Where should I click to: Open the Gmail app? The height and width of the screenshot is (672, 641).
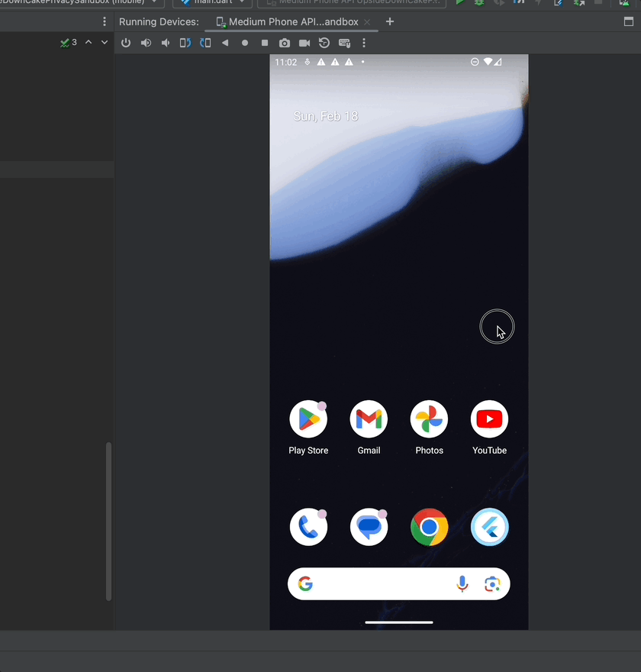(x=369, y=419)
